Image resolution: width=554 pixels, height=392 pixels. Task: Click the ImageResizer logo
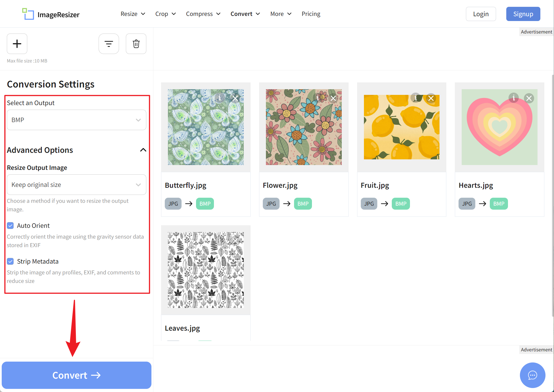point(51,14)
